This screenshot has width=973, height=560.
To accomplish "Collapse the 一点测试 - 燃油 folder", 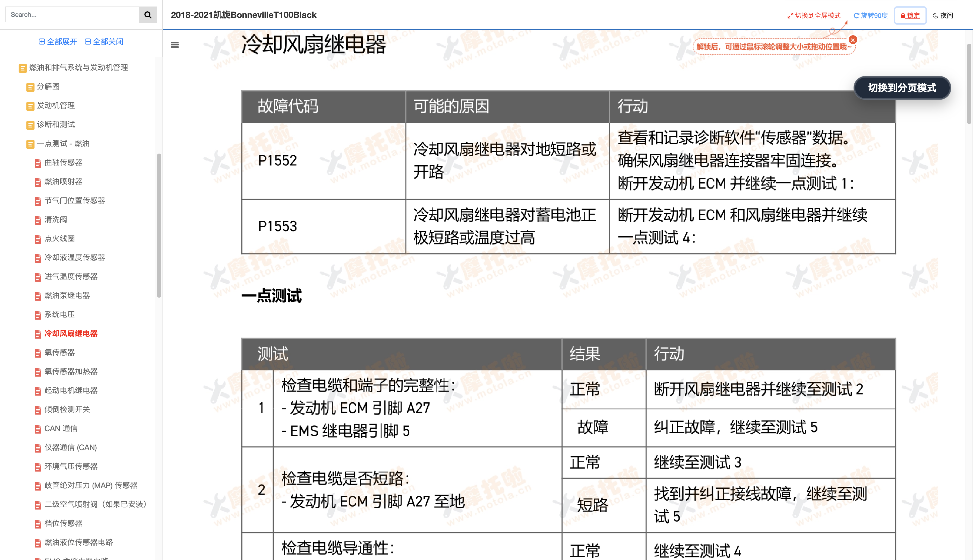I will point(58,144).
